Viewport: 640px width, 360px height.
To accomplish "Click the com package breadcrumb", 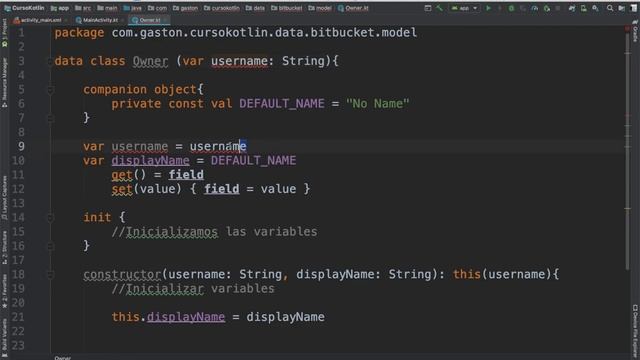I will coord(157,8).
